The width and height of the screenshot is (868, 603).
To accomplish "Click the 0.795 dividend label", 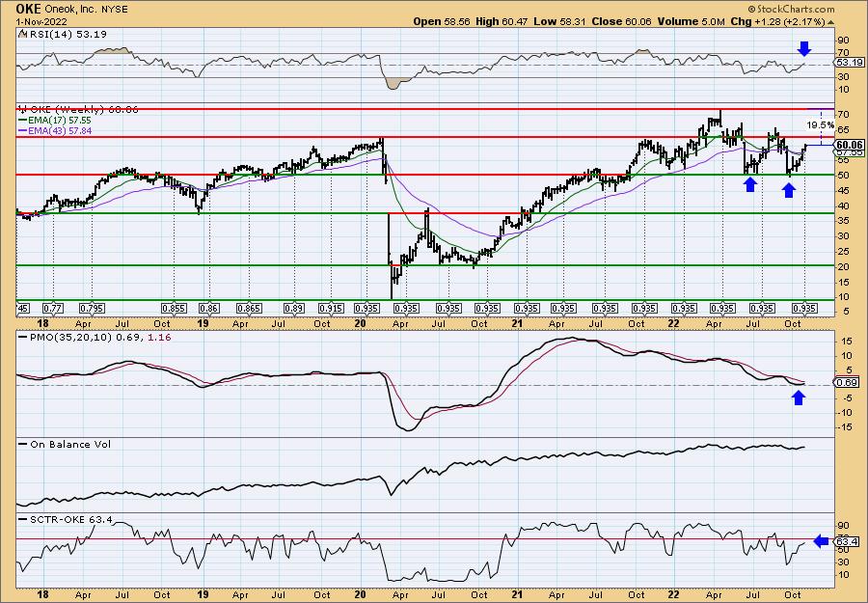I will (92, 309).
